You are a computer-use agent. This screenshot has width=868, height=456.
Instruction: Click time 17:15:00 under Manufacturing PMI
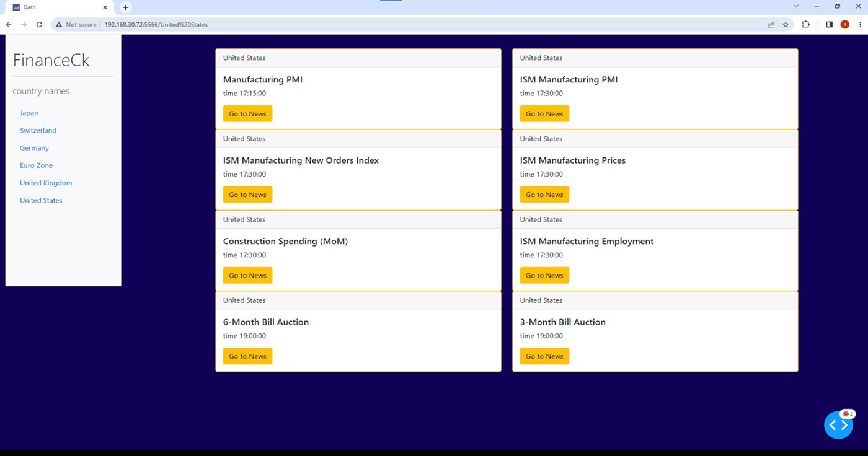click(x=244, y=94)
